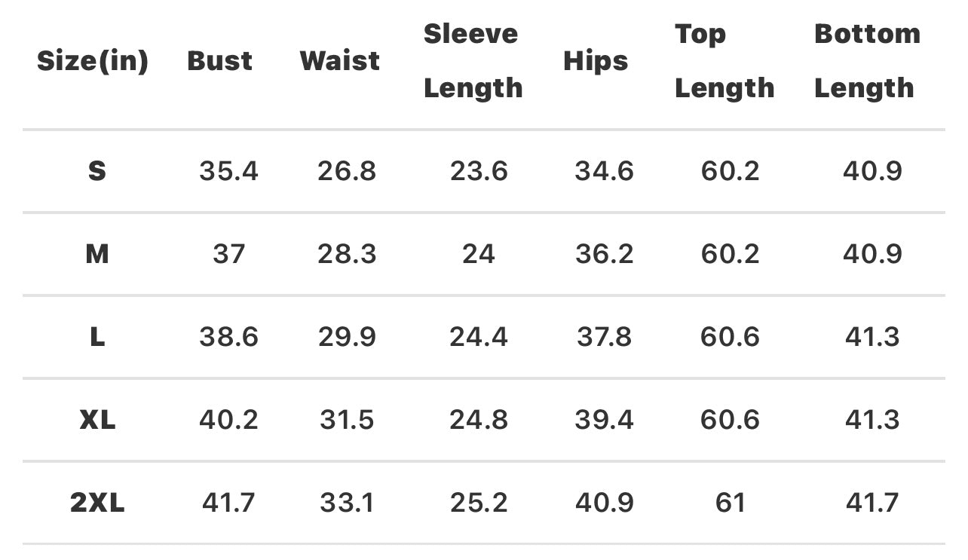This screenshot has width=968, height=560.
Task: Select the 2XL size row label
Action: [x=97, y=503]
